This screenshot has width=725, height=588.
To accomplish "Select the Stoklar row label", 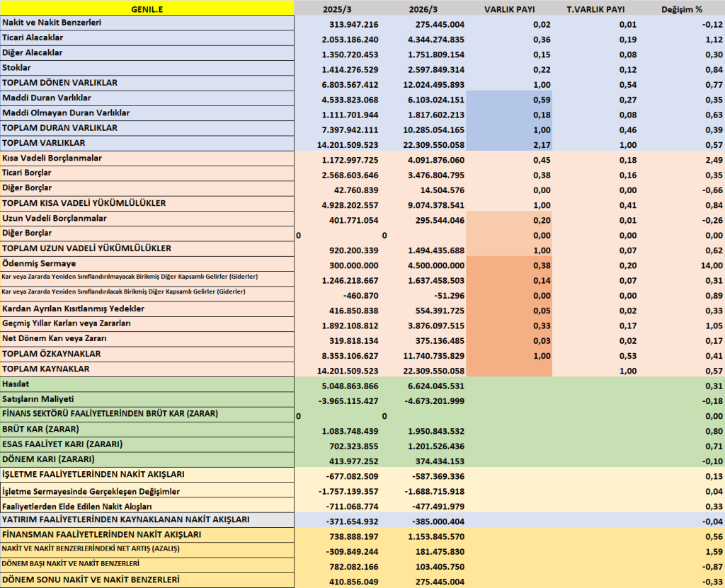I will [147, 68].
